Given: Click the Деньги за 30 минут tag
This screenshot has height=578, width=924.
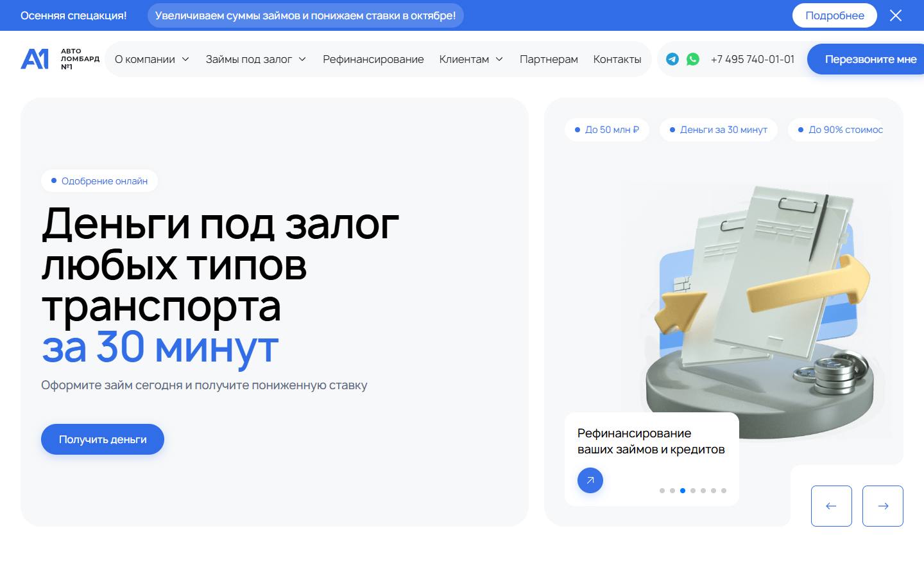Looking at the screenshot, I should point(719,130).
